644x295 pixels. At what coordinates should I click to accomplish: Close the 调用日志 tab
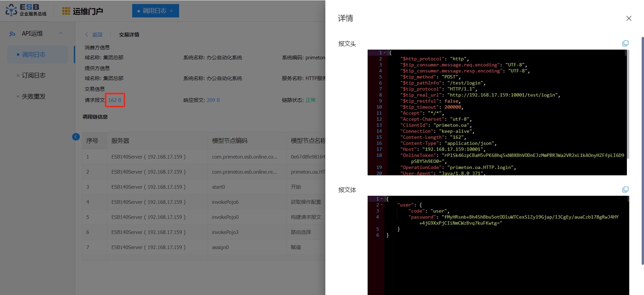171,11
